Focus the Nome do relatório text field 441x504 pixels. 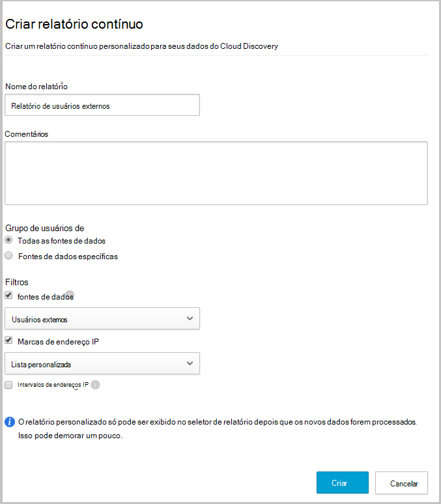coord(102,105)
